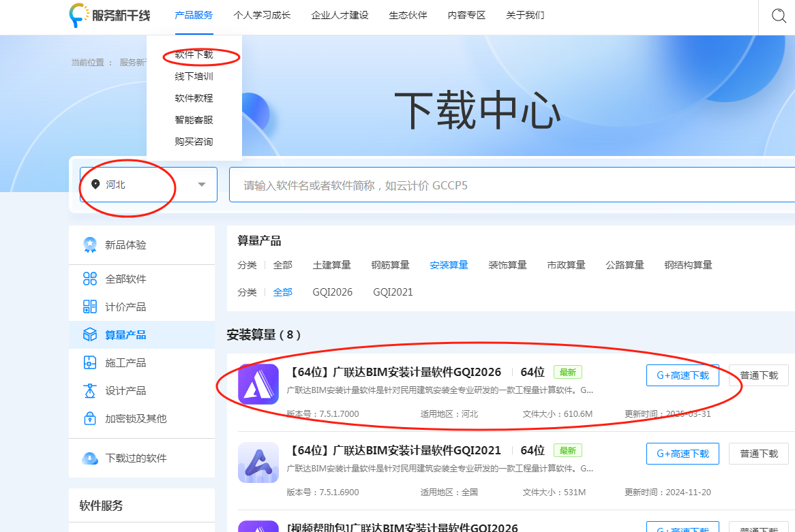The height and width of the screenshot is (532, 795).
Task: Click the location pin icon beside 河北
Action: pyautogui.click(x=95, y=185)
